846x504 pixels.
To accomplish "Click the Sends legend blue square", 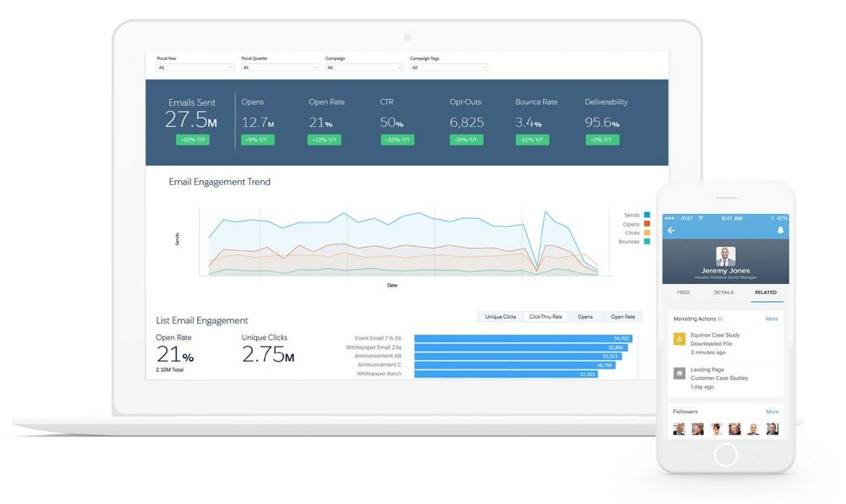I will click(646, 216).
